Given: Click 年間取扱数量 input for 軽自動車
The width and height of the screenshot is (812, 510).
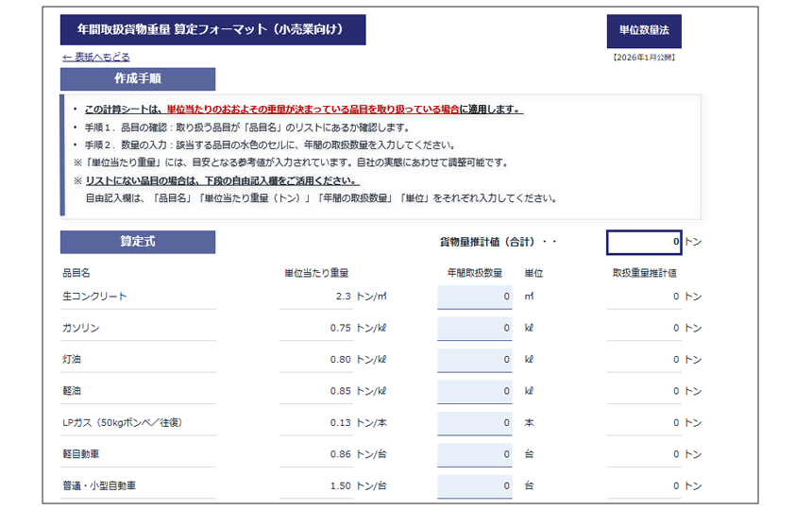Looking at the screenshot, I should pos(474,454).
